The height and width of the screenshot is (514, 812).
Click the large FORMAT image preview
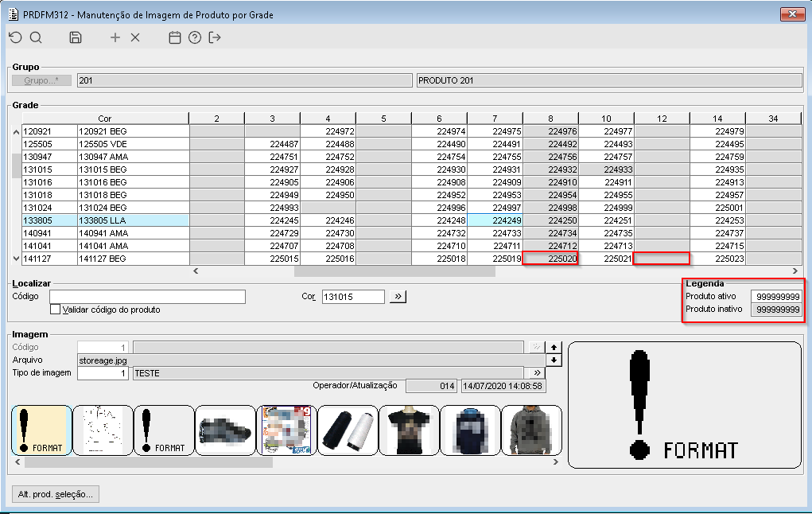click(x=685, y=405)
